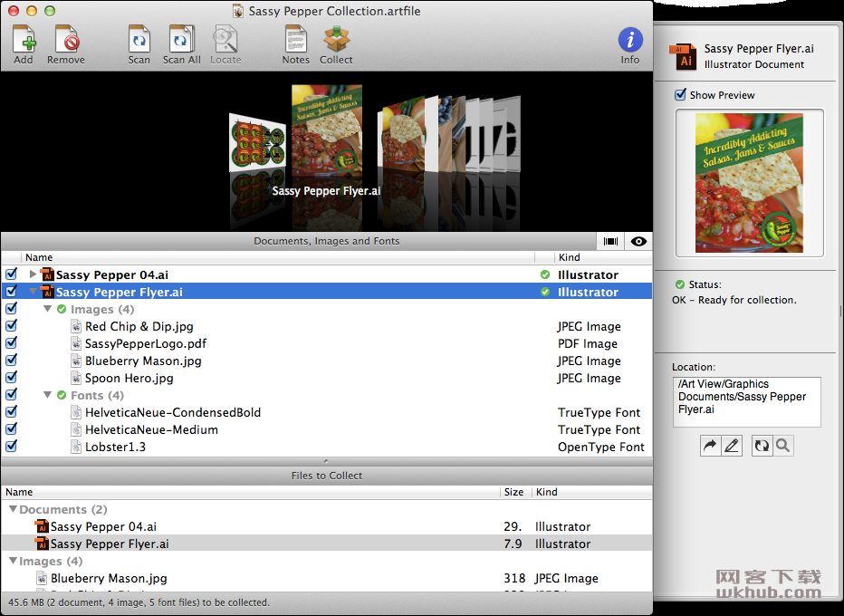Click HelveticaNeue-Medium font file icon
This screenshot has width=844, height=616.
tap(76, 429)
